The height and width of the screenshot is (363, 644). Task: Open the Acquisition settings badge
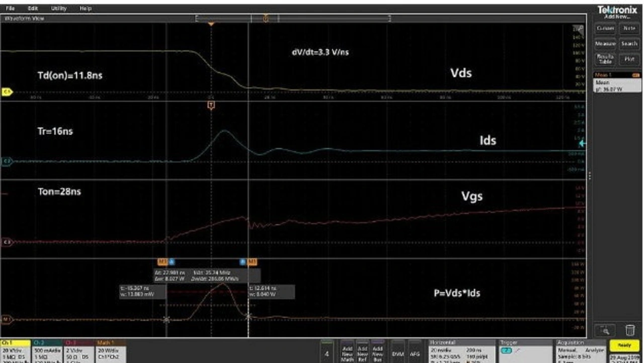pos(579,351)
